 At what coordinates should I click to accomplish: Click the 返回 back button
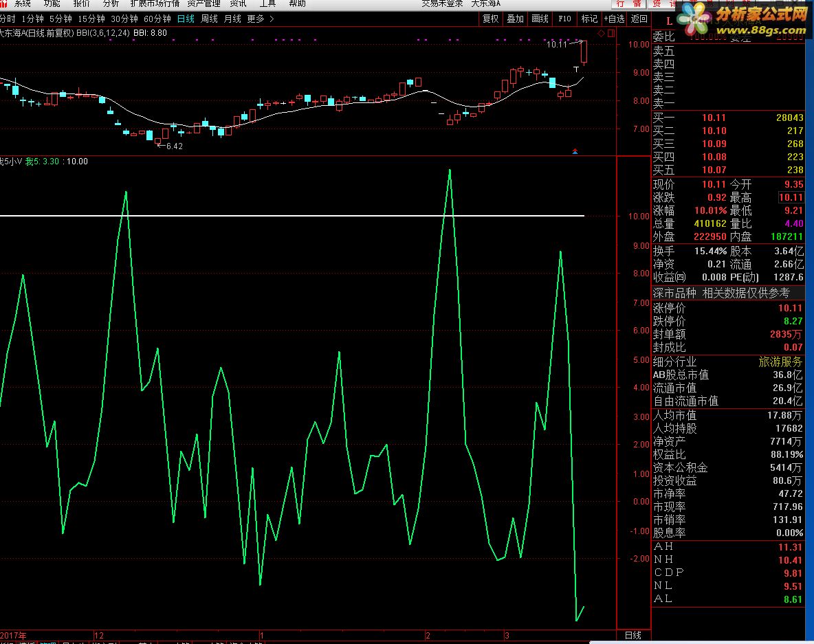(x=639, y=19)
